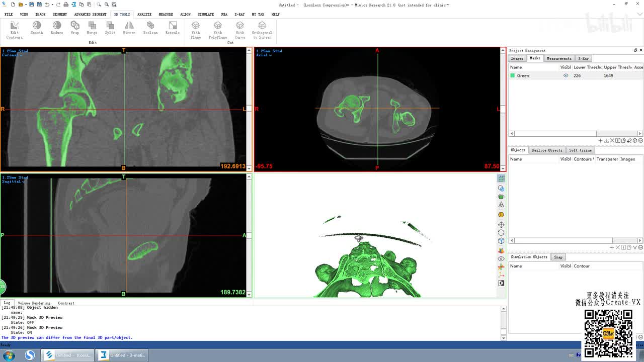Select the Split tool
The width and height of the screenshot is (644, 362).
click(110, 28)
